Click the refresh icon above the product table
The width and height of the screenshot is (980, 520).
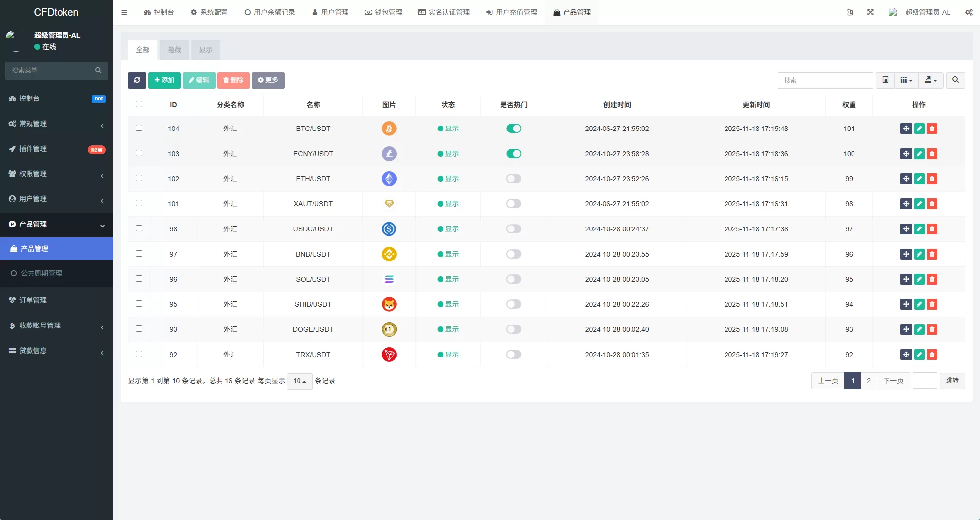(137, 80)
